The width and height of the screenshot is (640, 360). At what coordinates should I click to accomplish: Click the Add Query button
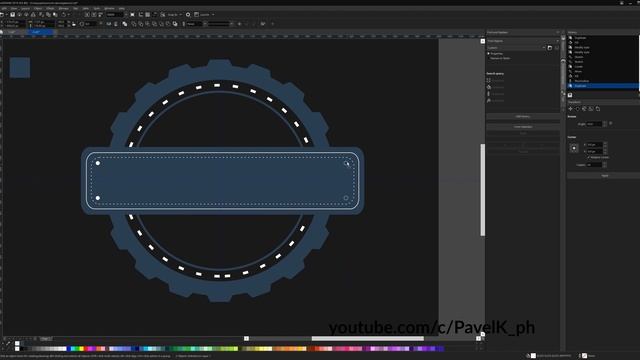(x=523, y=116)
